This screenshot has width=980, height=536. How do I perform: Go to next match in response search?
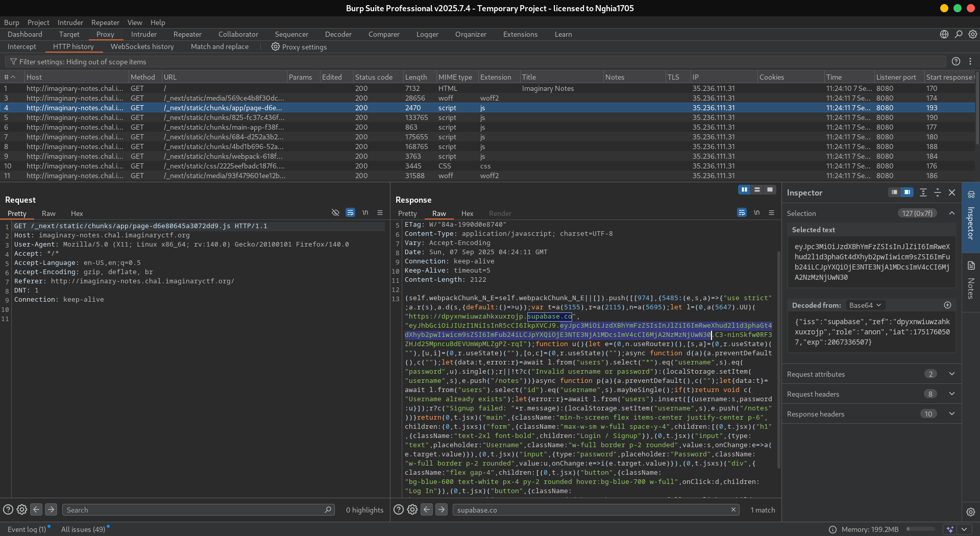pyautogui.click(x=442, y=509)
